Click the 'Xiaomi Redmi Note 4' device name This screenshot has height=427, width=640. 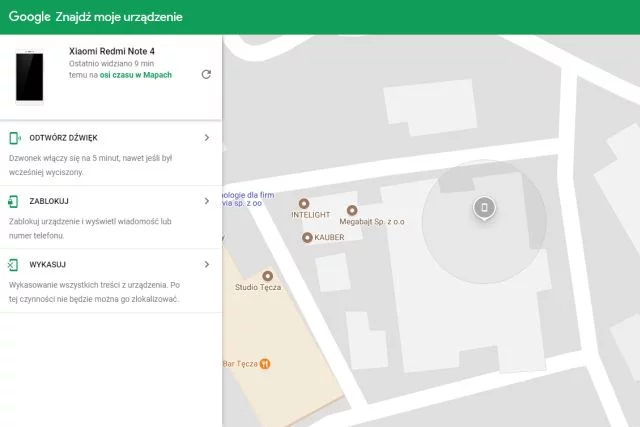coord(111,51)
